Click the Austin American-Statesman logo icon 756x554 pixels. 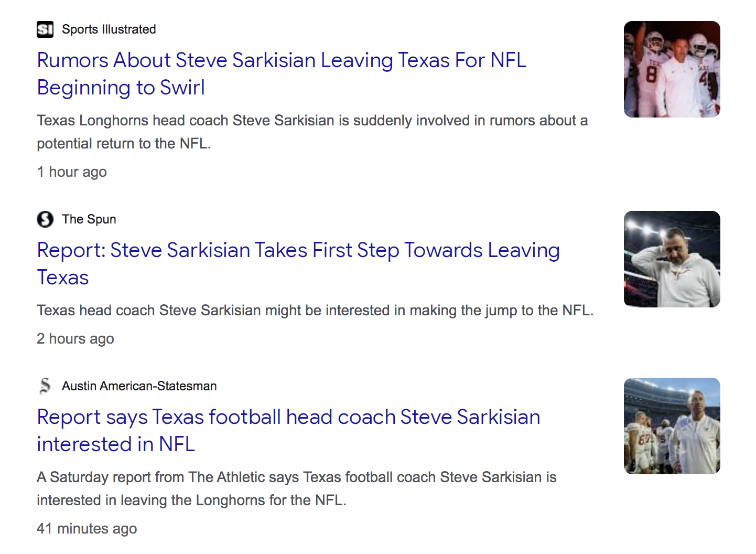tap(45, 386)
